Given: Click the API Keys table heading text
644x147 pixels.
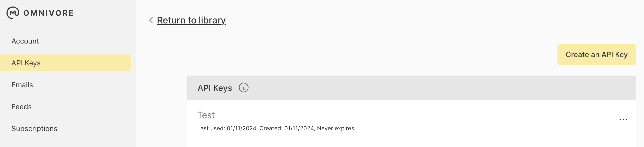Looking at the screenshot, I should (215, 88).
